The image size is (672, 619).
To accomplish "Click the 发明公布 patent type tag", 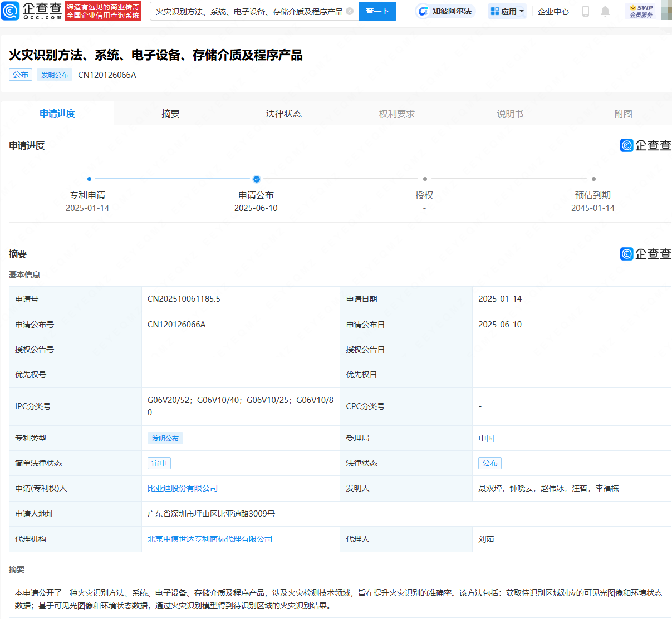I will (x=165, y=438).
